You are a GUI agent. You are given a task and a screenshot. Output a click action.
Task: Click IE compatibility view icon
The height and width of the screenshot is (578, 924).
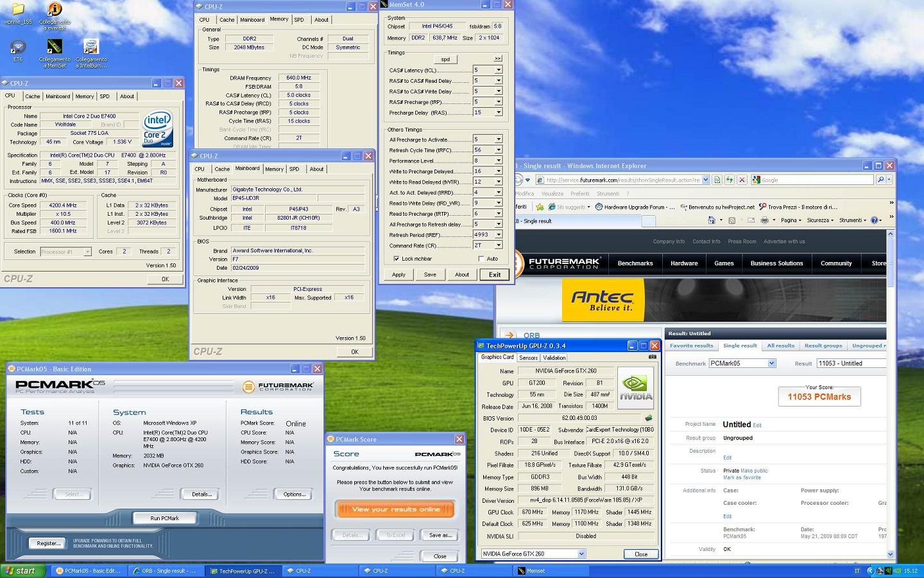point(717,180)
